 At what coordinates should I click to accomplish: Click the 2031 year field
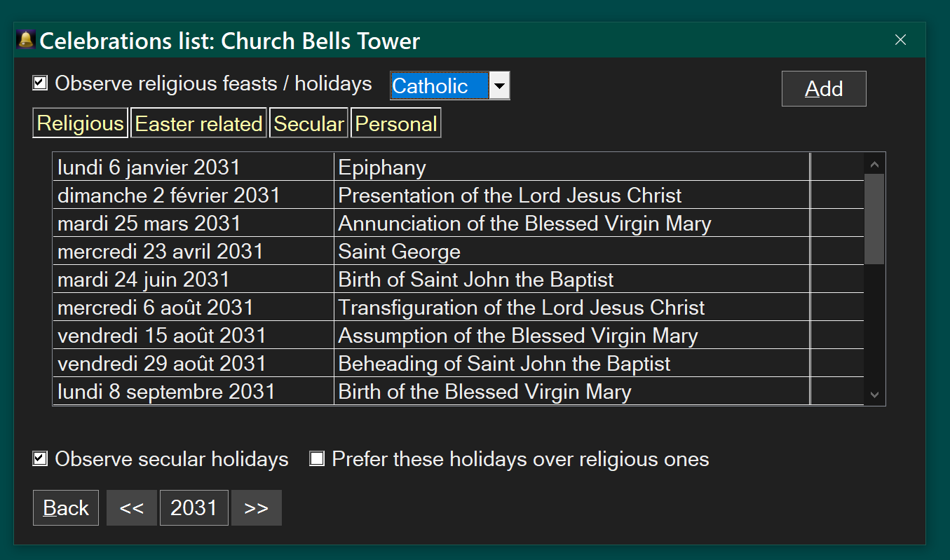(x=194, y=507)
